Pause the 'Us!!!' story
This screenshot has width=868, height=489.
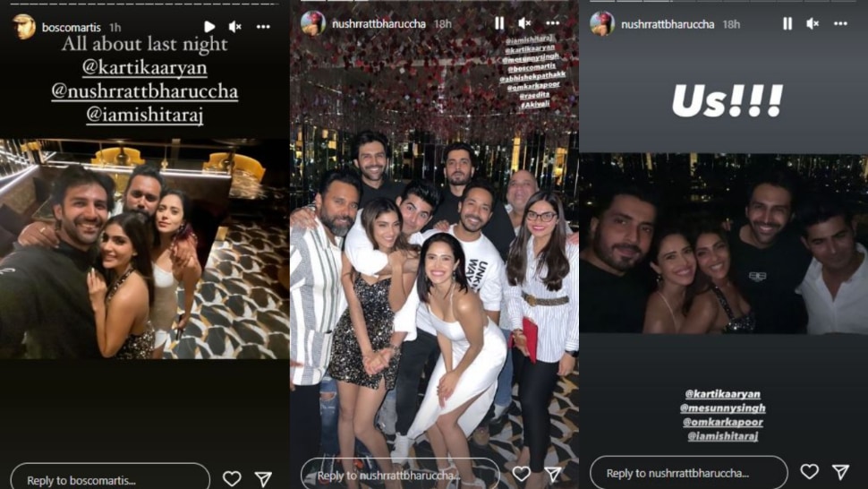point(787,23)
